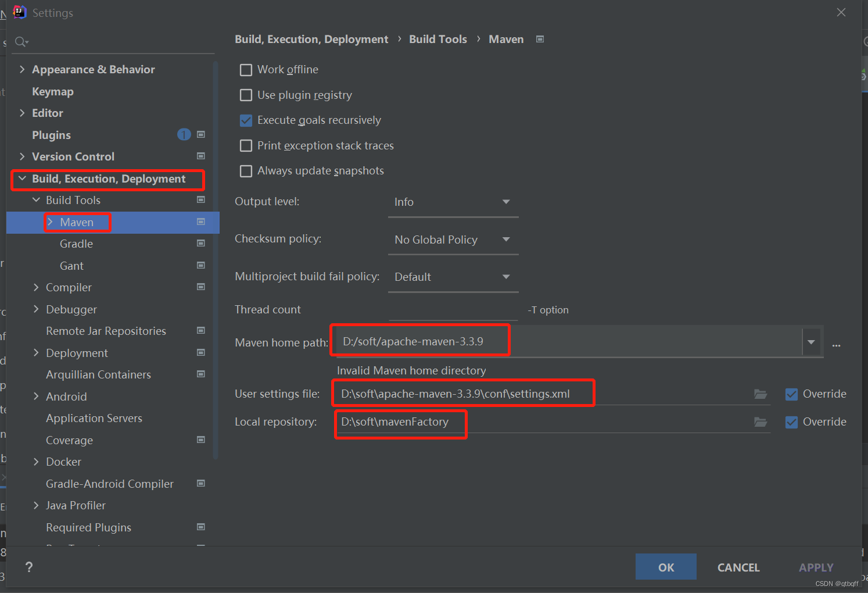Click the Plugins update count badge
The height and width of the screenshot is (593, 868).
184,135
